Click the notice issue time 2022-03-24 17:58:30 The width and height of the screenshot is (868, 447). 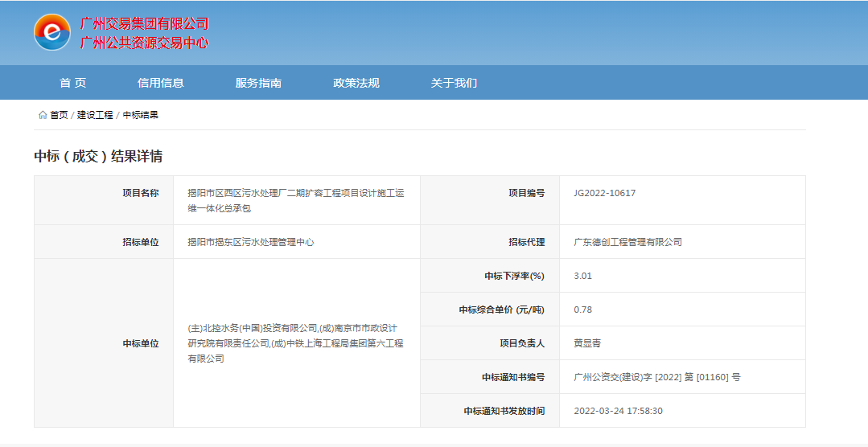pos(618,411)
